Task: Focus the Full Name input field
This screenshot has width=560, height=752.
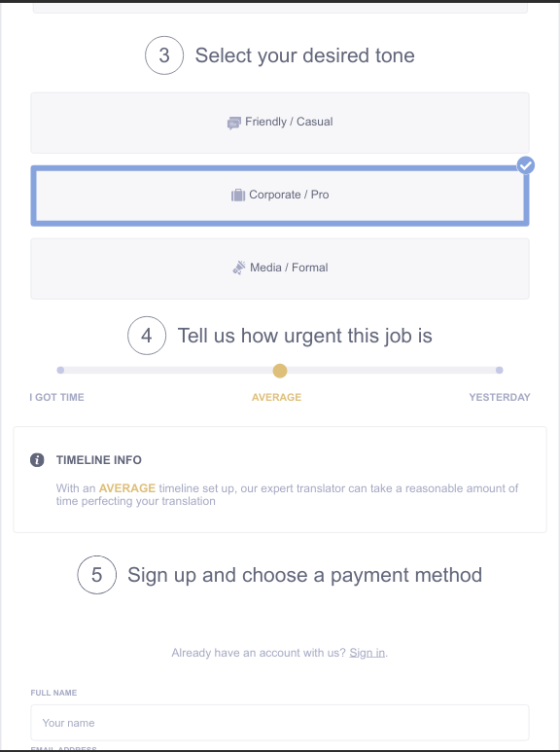Action: (280, 723)
